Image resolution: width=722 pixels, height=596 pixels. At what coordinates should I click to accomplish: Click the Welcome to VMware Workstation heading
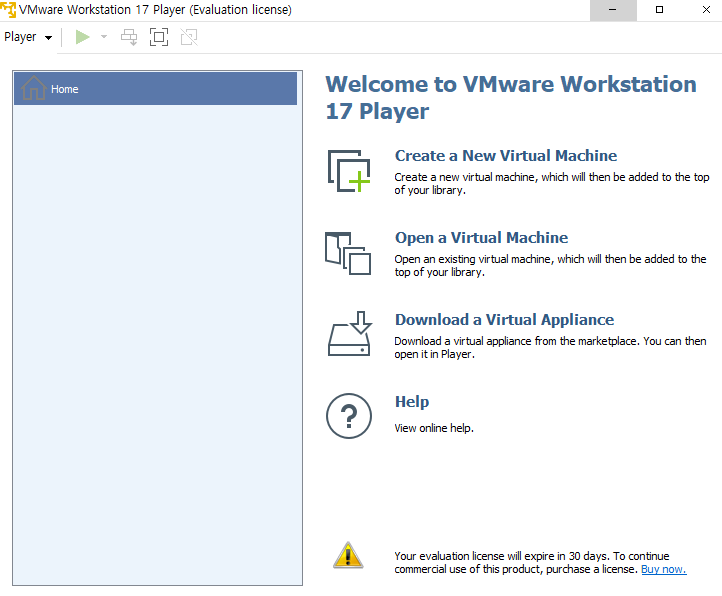coord(511,98)
